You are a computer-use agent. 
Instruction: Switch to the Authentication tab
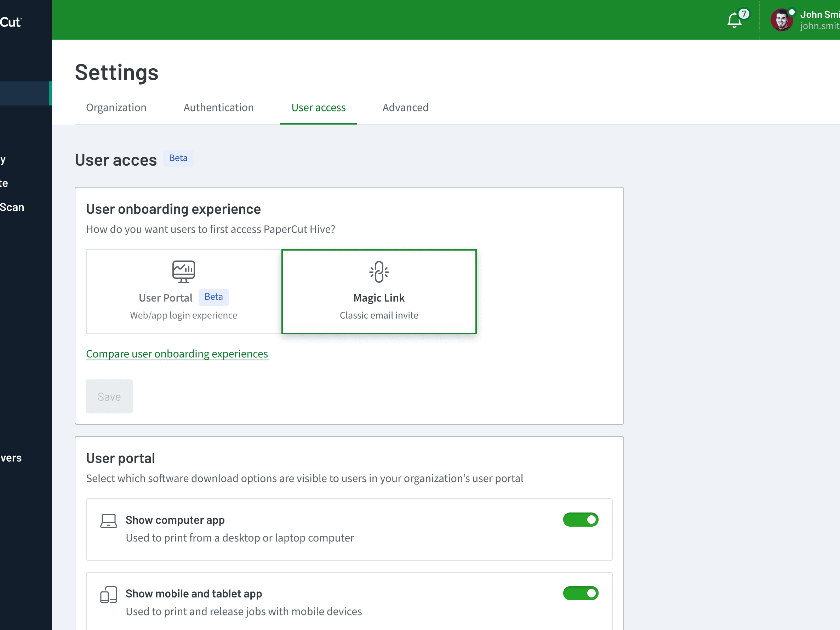coord(218,108)
